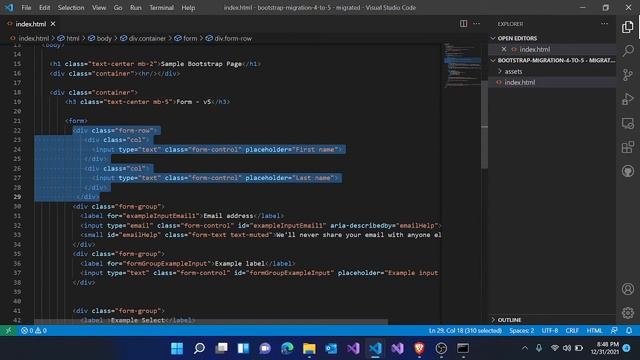This screenshot has height=360, width=640.
Task: Click line number 35 in gutter
Action: point(17,254)
